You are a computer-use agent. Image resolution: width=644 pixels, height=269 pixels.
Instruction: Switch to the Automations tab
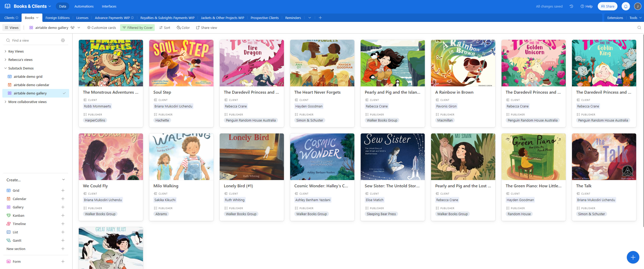point(84,6)
